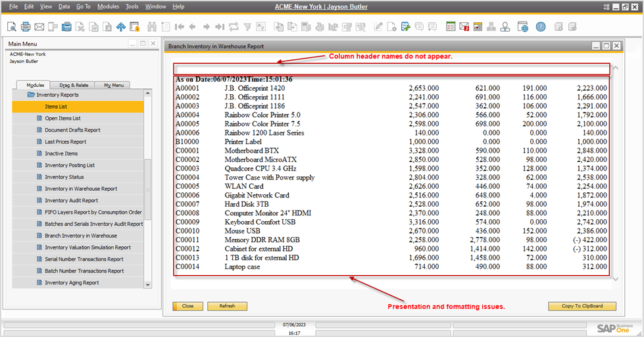Image resolution: width=644 pixels, height=337 pixels.
Task: Open Branch Inventory in Warehouse report
Action: [81, 236]
